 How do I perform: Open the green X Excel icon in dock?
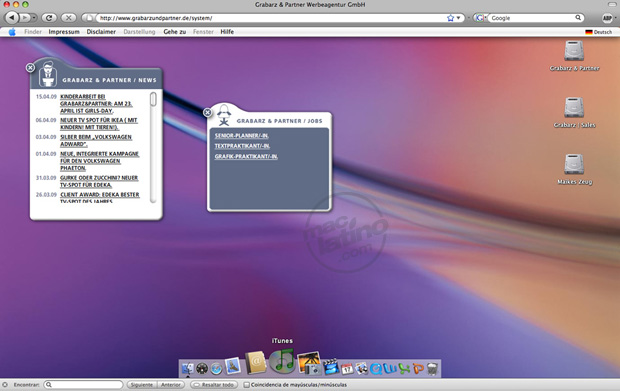point(404,368)
